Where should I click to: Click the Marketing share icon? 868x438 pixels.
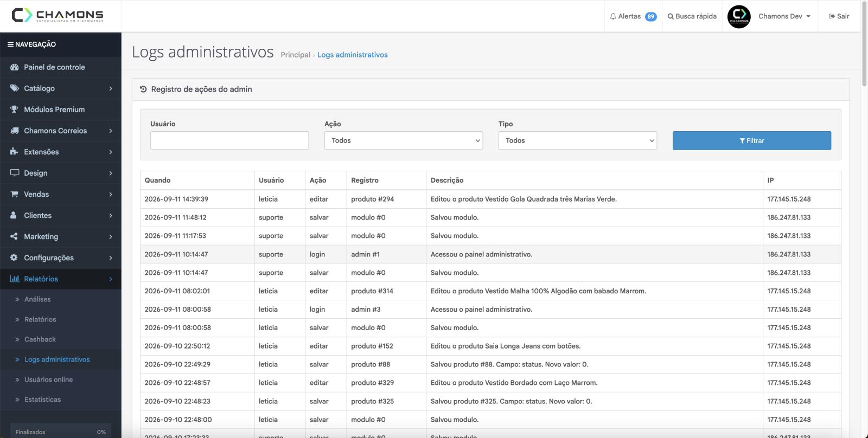(x=14, y=236)
